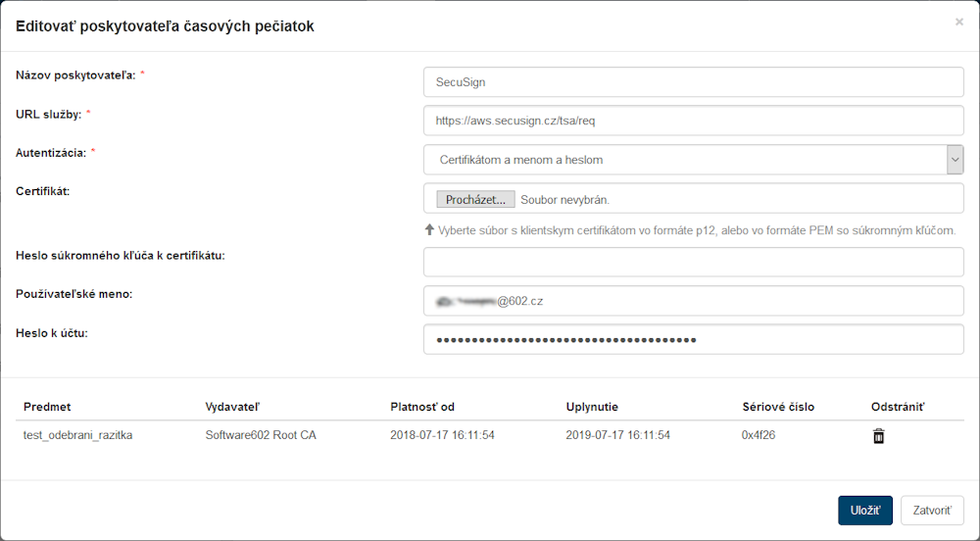Viewport: 980px width, 541px height.
Task: Click the Sériové číslo column header
Action: pyautogui.click(x=778, y=407)
